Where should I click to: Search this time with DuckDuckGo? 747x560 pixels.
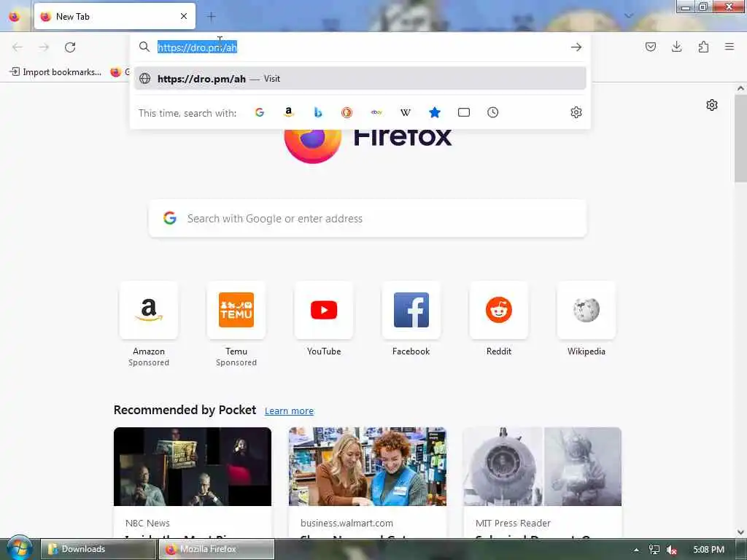coord(347,112)
